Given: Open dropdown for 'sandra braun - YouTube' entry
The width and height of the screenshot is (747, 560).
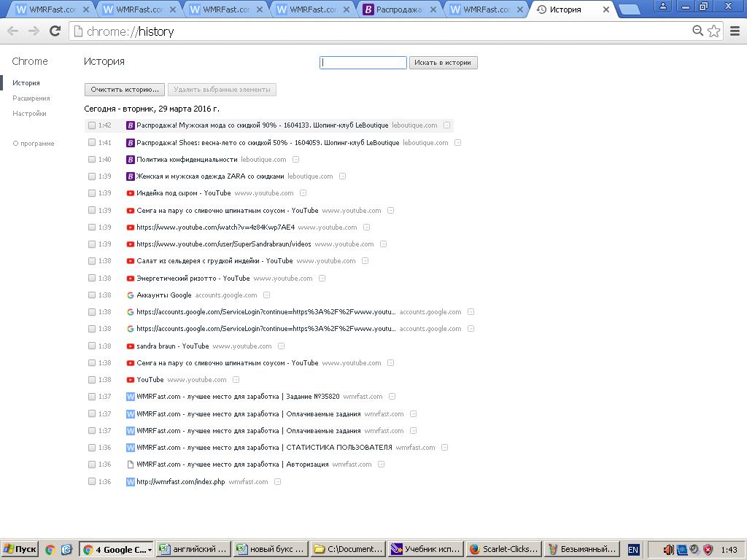Looking at the screenshot, I should coord(282,346).
